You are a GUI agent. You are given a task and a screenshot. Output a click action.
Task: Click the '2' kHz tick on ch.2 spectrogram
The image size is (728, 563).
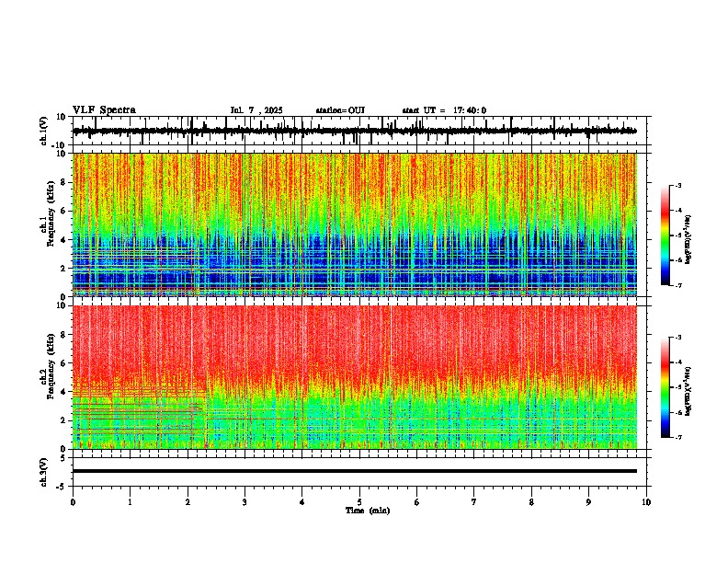64,420
